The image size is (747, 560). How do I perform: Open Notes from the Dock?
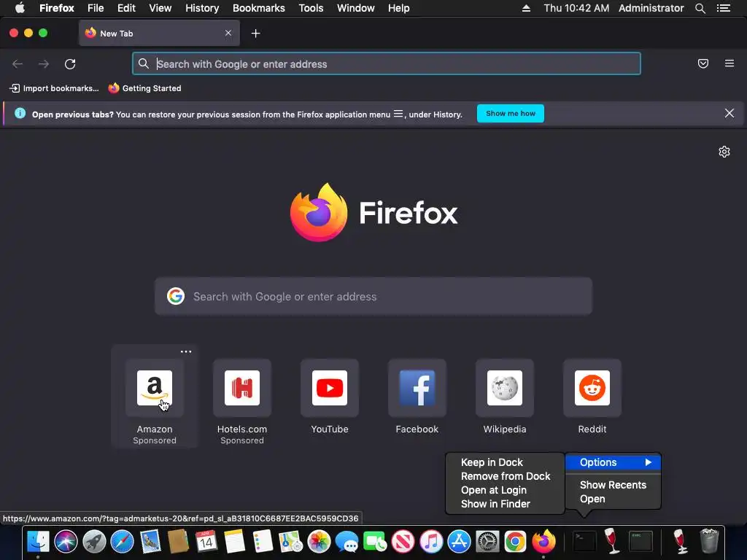pos(234,542)
